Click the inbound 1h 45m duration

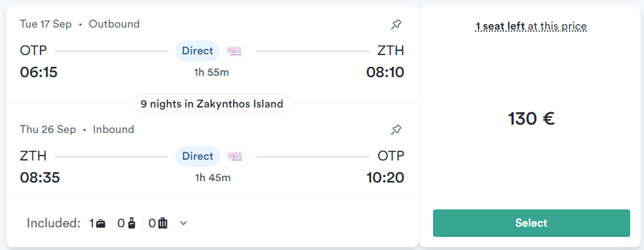tap(212, 178)
